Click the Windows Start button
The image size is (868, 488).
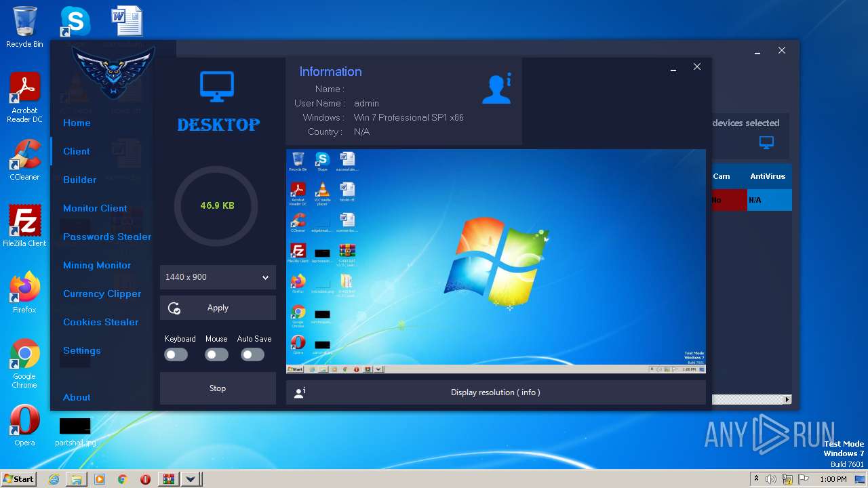[19, 479]
